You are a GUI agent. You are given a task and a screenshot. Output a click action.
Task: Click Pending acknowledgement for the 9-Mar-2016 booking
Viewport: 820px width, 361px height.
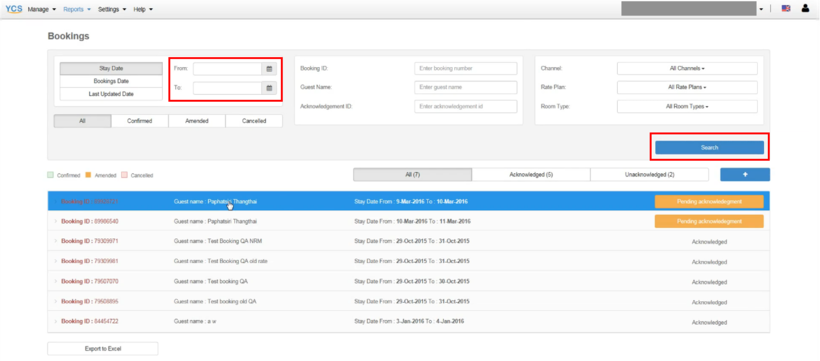click(x=709, y=201)
